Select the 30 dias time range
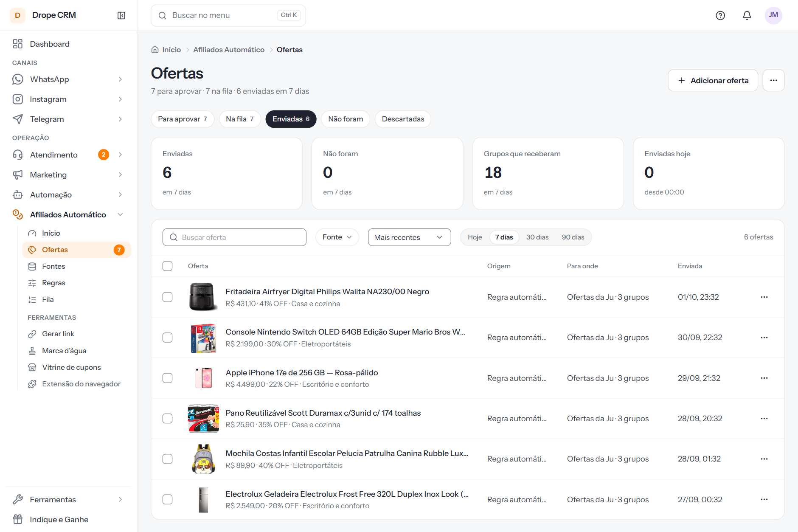Viewport: 798px width, 532px height. tap(537, 237)
